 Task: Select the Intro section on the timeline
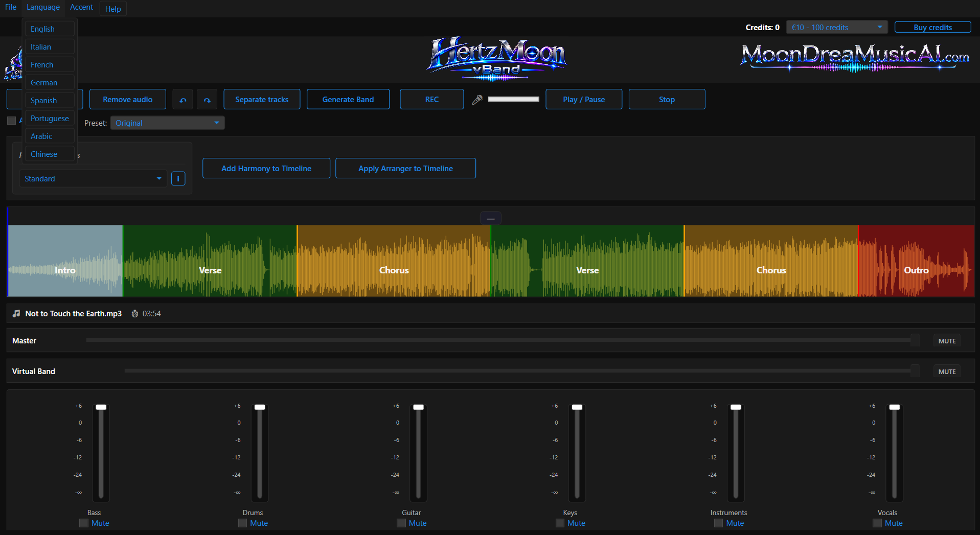click(65, 261)
